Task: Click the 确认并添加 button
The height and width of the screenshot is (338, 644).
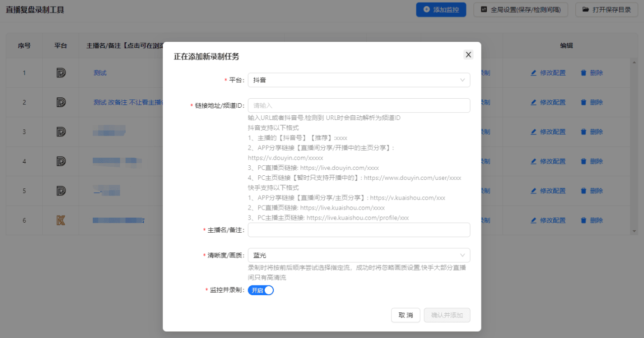Action: tap(447, 315)
